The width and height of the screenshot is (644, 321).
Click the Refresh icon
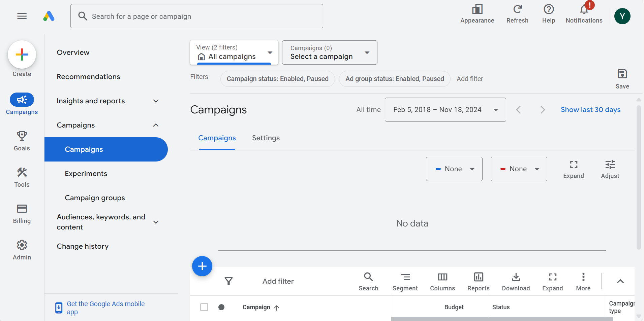(517, 9)
